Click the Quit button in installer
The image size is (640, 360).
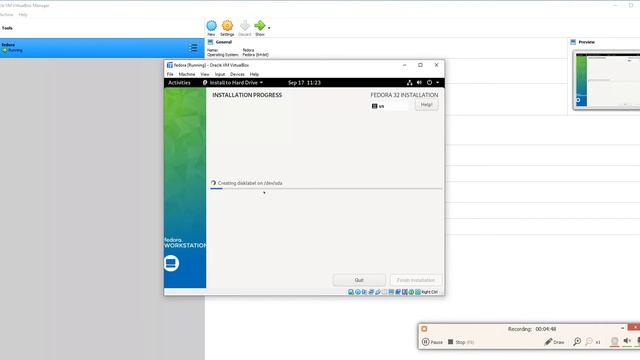click(359, 280)
